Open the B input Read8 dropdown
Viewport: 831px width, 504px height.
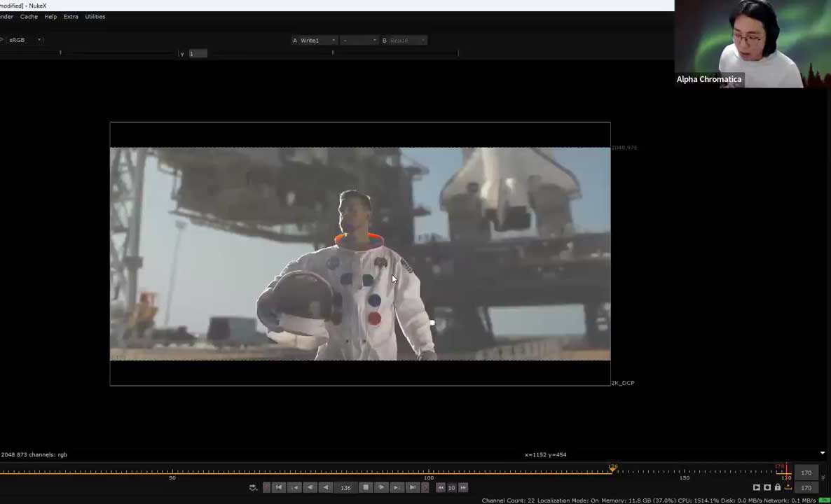point(404,40)
